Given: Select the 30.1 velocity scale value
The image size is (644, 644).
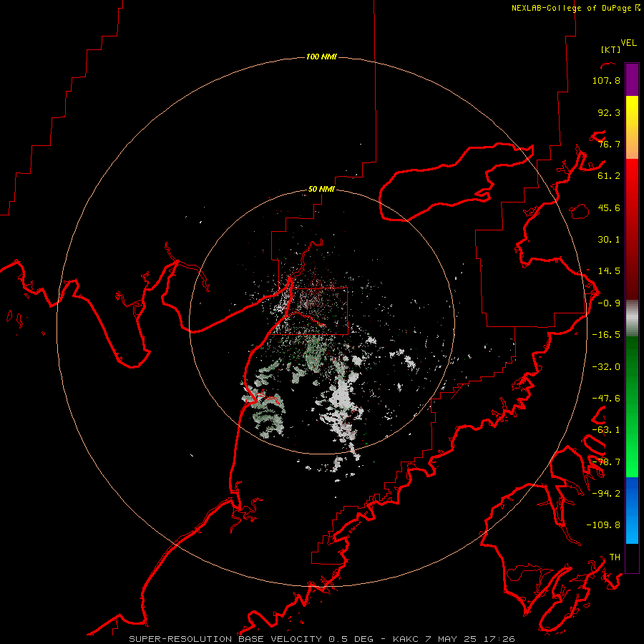Looking at the screenshot, I should tap(609, 240).
